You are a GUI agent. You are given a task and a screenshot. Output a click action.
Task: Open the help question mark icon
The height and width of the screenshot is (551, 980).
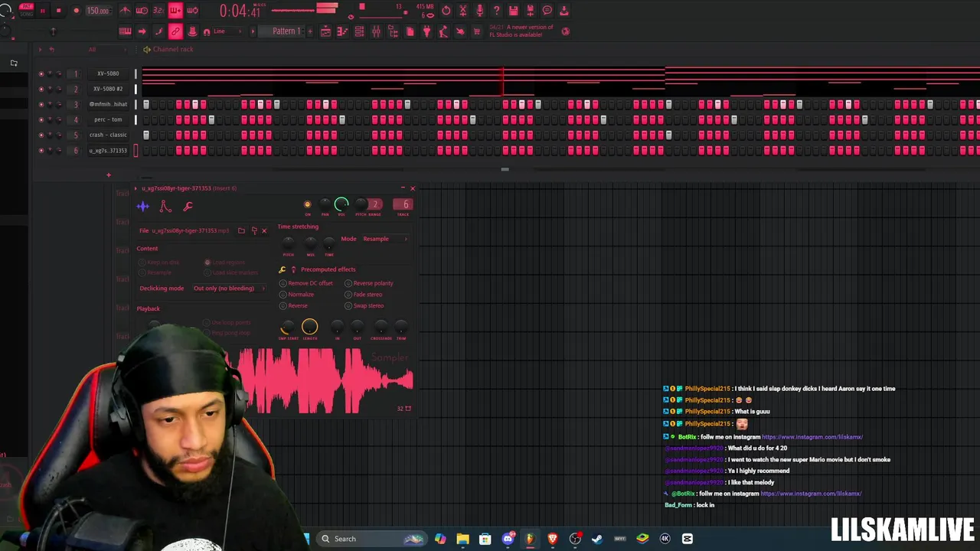click(496, 11)
